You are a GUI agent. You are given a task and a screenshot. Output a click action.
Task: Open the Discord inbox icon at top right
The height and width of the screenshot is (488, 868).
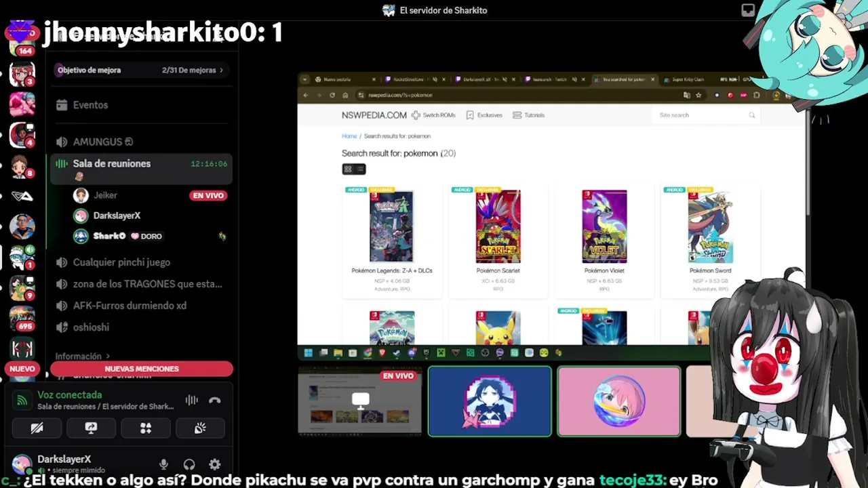click(x=748, y=10)
